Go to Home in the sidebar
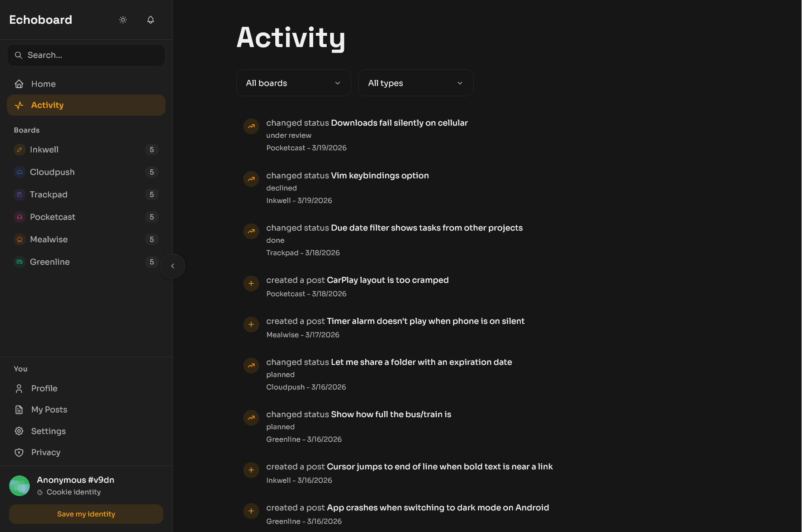Screen dimensions: 802x532 click(43, 84)
